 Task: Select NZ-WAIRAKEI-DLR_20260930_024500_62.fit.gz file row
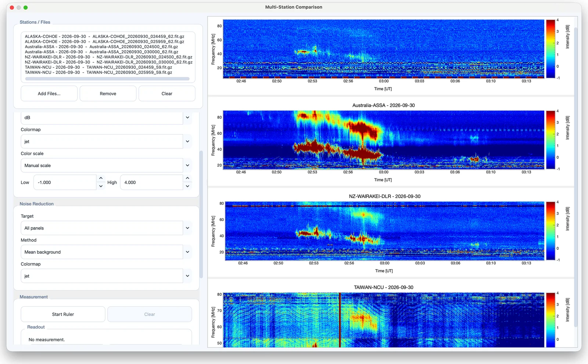tap(108, 57)
